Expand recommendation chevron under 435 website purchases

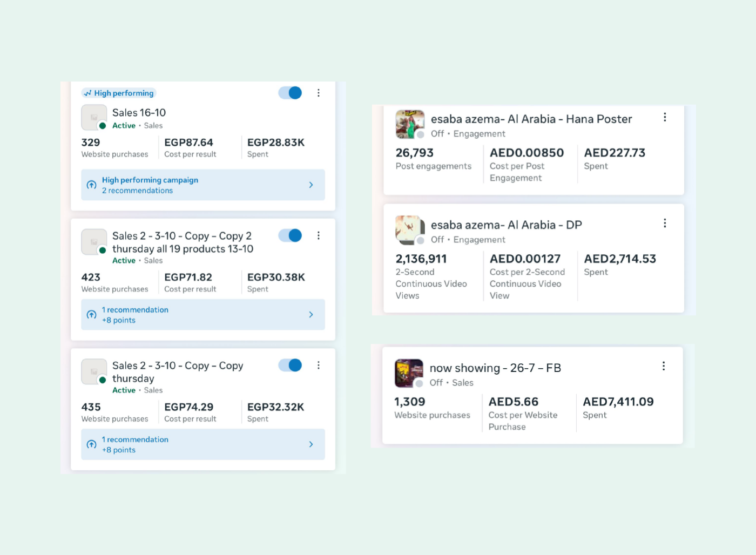coord(311,444)
